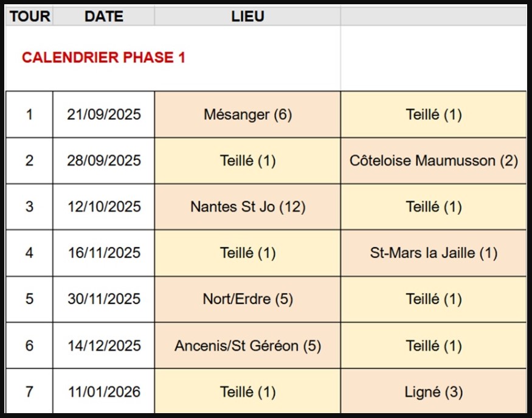Click tour number 4 cell
The height and width of the screenshot is (418, 532).
29,253
